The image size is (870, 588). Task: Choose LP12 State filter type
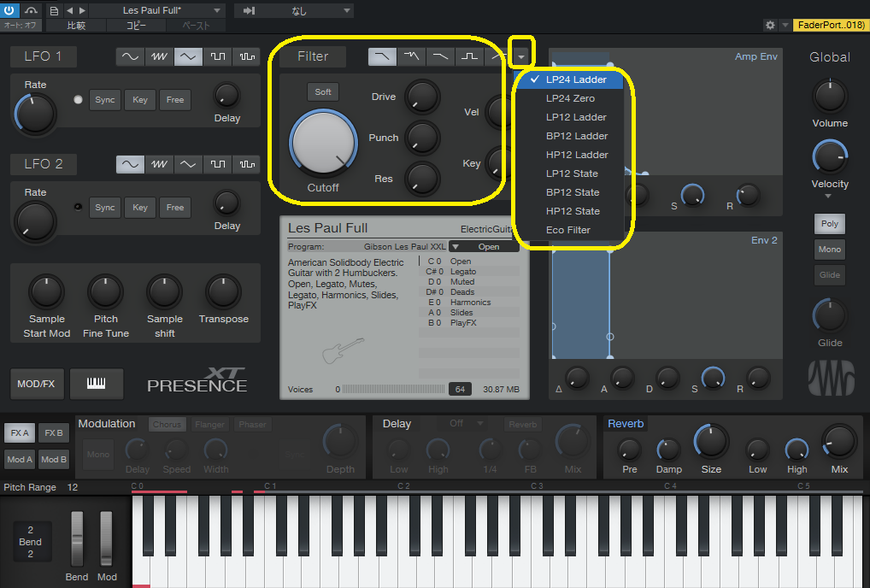[570, 173]
